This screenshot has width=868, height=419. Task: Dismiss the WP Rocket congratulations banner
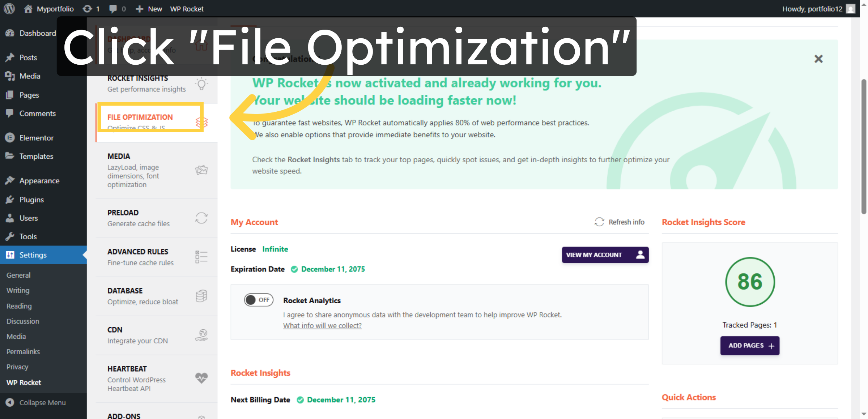click(818, 59)
